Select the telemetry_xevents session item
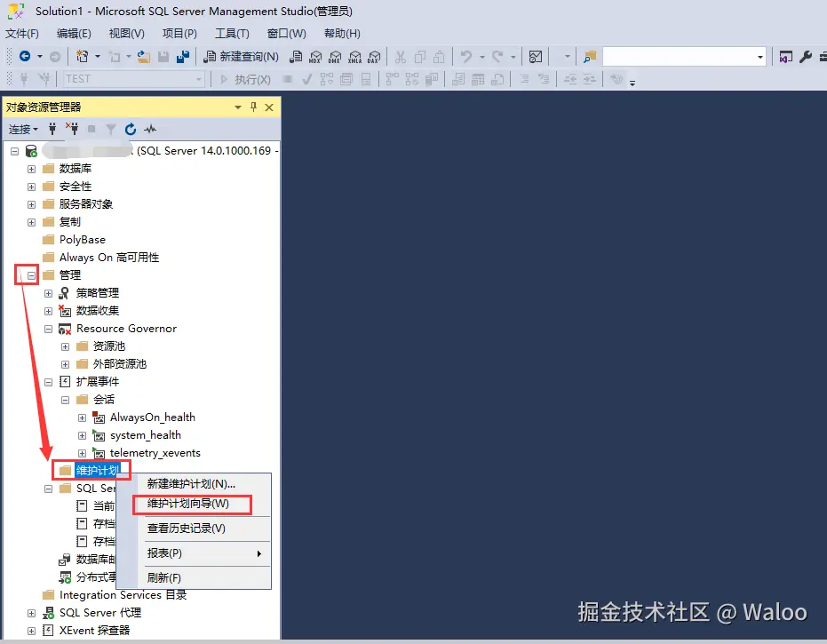Viewport: 827px width, 644px height. (155, 453)
